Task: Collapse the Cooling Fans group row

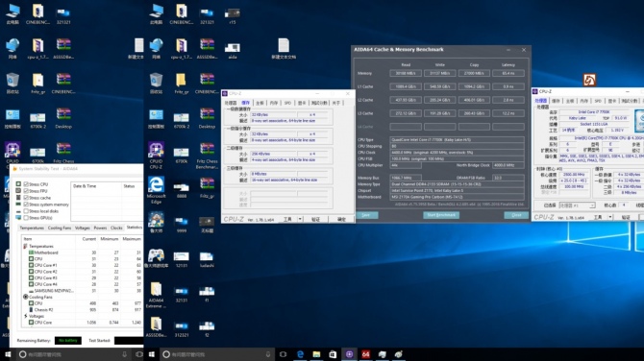Action: [x=25, y=297]
